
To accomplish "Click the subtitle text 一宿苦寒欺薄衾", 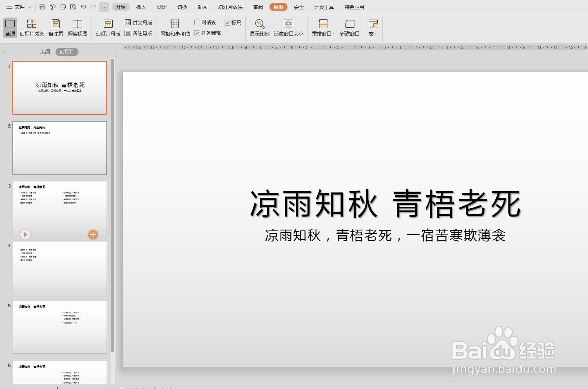I will (456, 235).
